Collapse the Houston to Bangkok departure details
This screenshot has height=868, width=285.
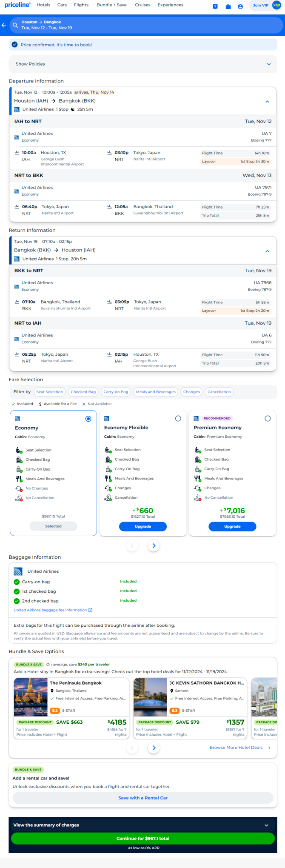pyautogui.click(x=267, y=101)
